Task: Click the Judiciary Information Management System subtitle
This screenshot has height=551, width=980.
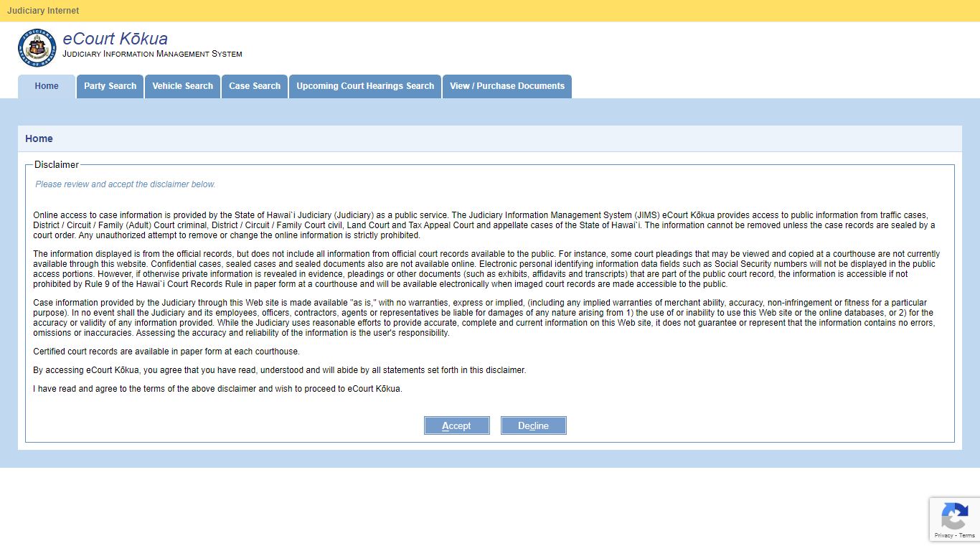Action: [152, 54]
